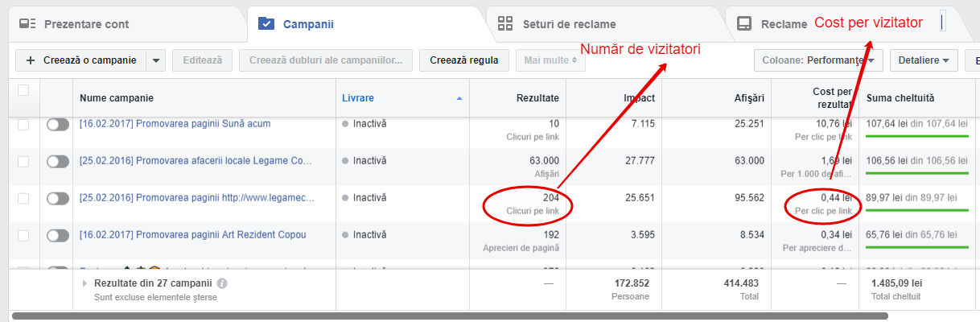Toggle the Art Rezident Copou campaign switch
Viewport: 980px width, 322px height.
(58, 235)
